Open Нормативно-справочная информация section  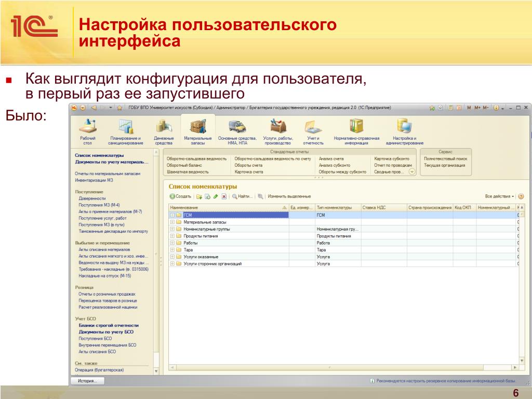click(356, 132)
